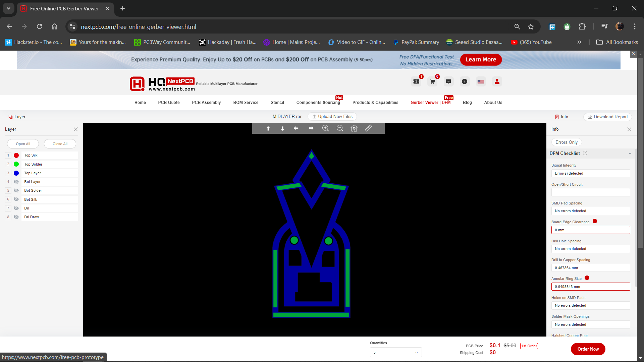Toggle visibility of the Drl layer
644x362 pixels.
tap(16, 208)
